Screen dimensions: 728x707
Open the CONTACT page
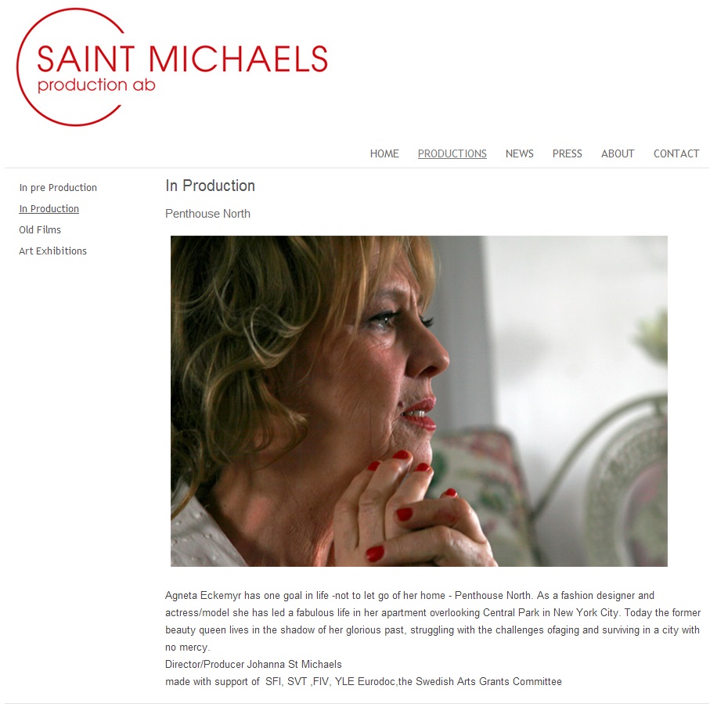coord(676,153)
